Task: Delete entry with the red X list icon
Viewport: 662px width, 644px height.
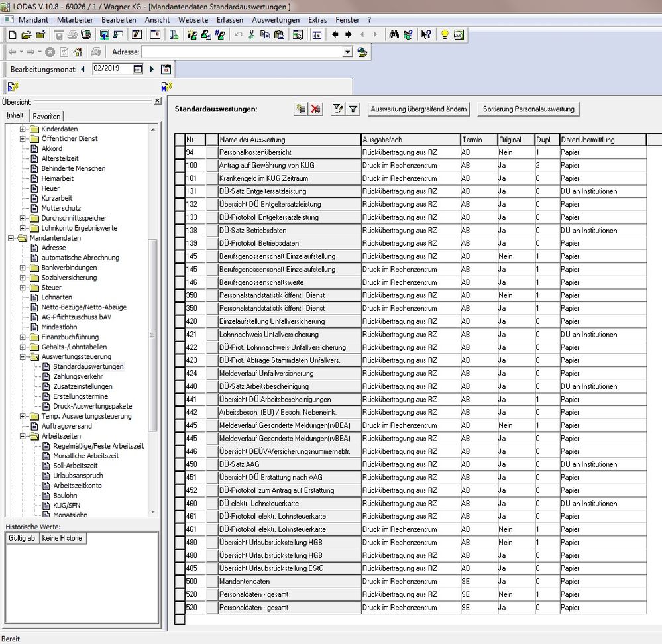Action: 316,109
